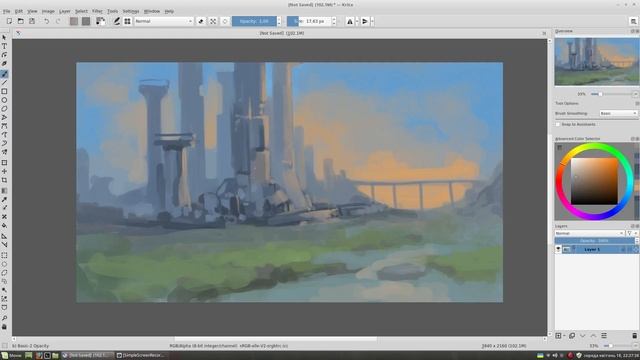This screenshot has height=360, width=640.
Task: Select the Line tool
Action: click(4, 82)
